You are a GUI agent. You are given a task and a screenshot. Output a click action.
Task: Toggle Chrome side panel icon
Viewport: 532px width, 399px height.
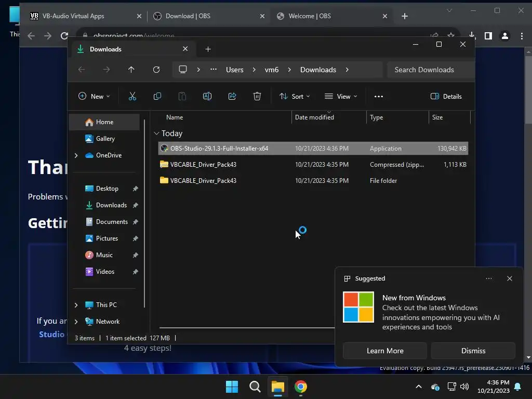488,36
